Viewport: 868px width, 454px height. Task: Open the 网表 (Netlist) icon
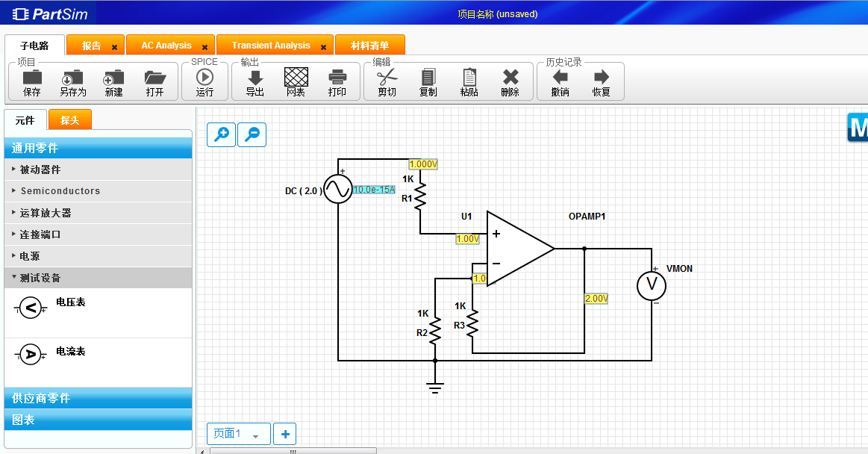(296, 77)
